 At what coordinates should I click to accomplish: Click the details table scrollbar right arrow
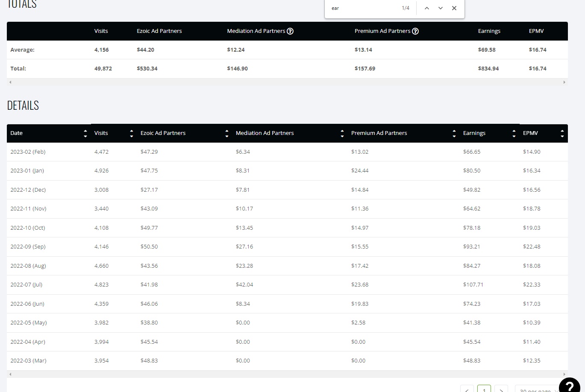click(x=564, y=374)
